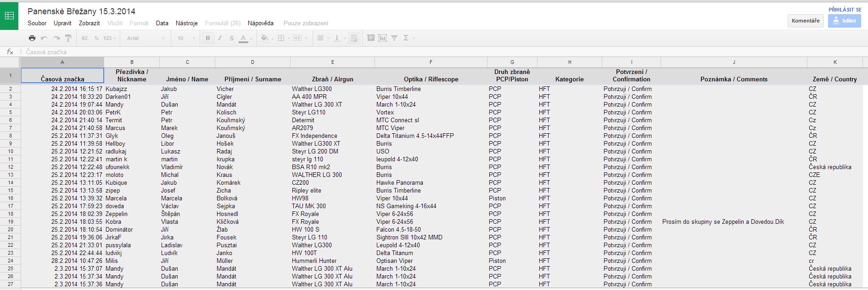Click the undo arrow icon
868x290 pixels.
(44, 38)
